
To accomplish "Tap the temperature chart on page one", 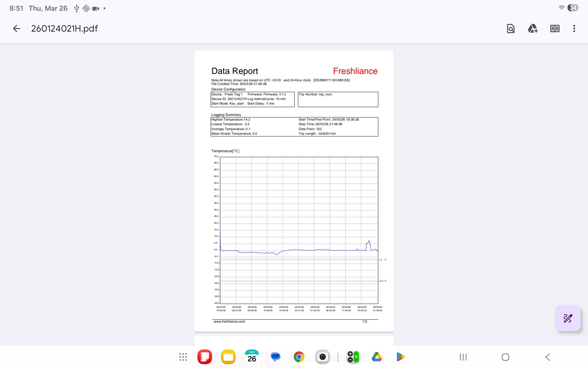I will pyautogui.click(x=299, y=230).
